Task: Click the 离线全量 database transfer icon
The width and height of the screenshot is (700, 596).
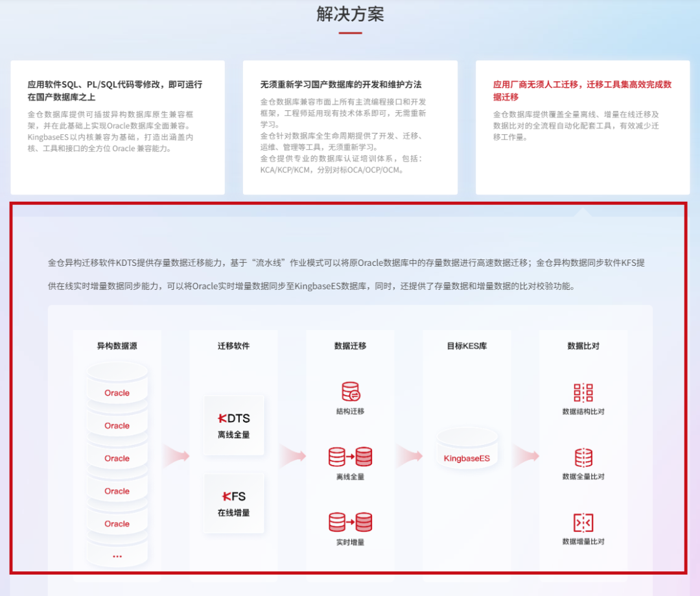Action: pyautogui.click(x=351, y=457)
